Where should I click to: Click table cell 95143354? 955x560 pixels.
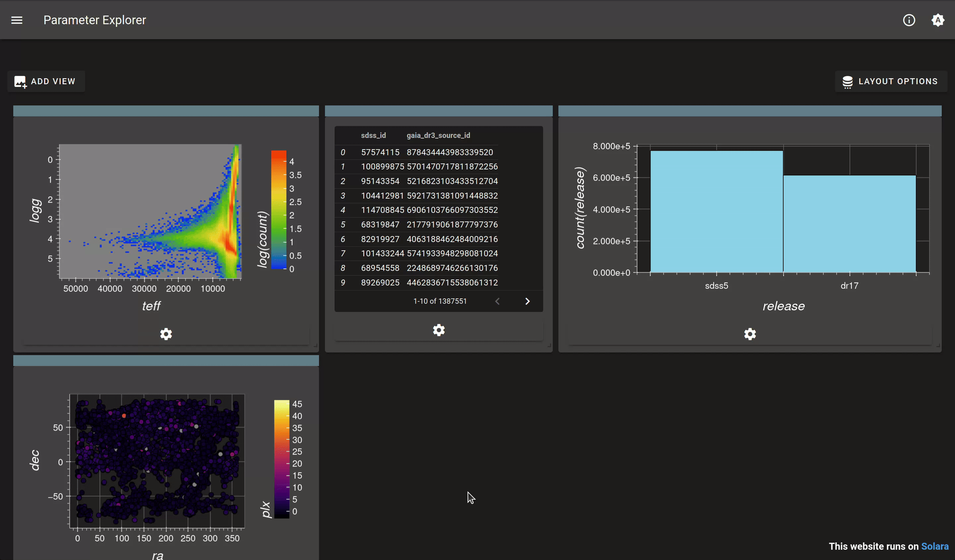click(380, 181)
